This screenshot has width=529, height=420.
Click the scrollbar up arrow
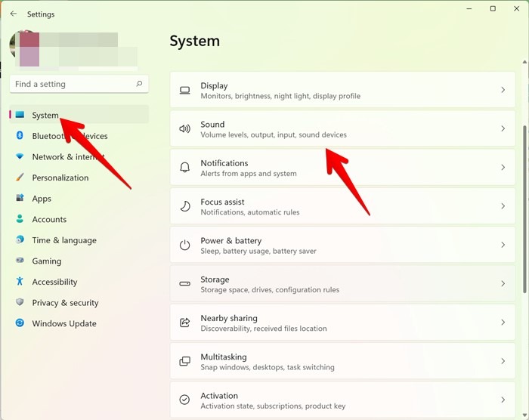click(x=524, y=62)
